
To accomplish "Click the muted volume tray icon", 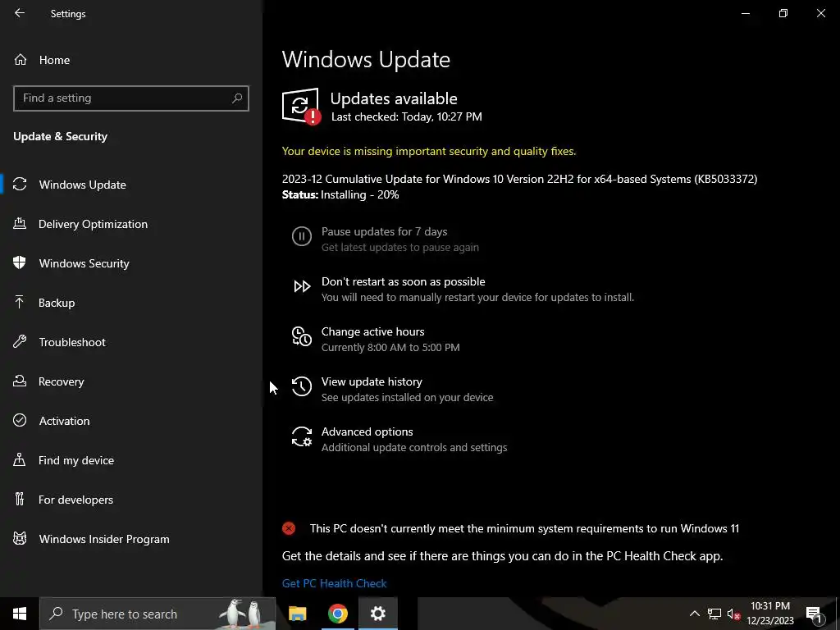I will [733, 614].
